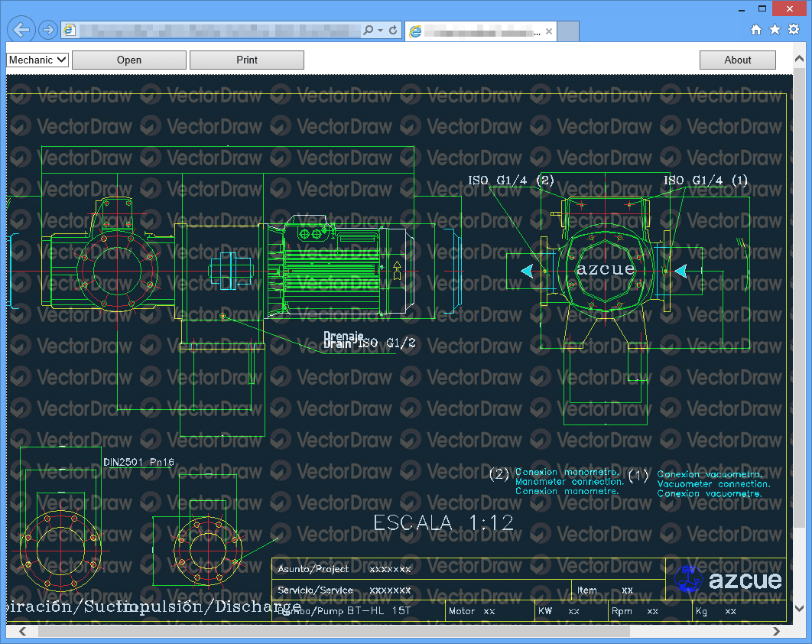Screen dimensions: 812x644
Task: Click the cyan shaft coupling in drawing
Action: point(230,271)
